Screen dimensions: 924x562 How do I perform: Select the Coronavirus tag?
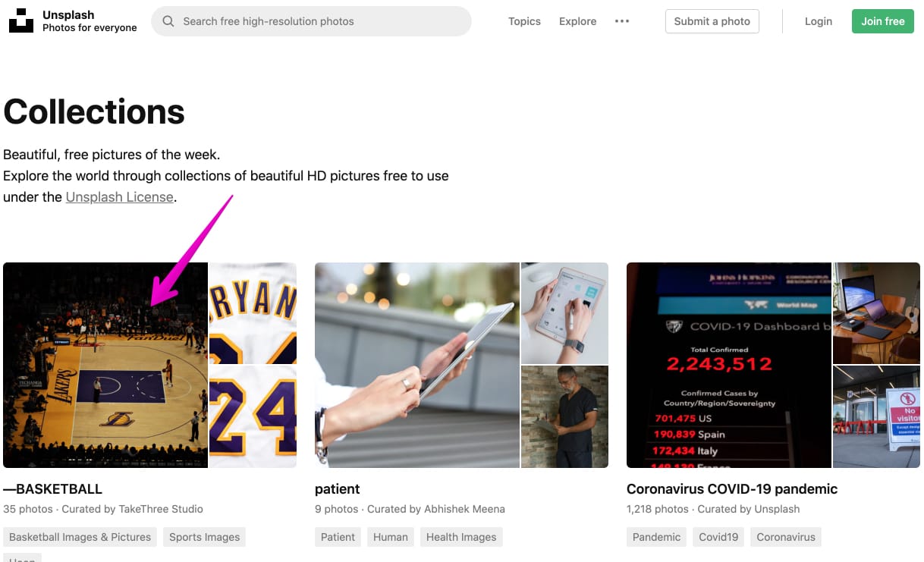786,537
